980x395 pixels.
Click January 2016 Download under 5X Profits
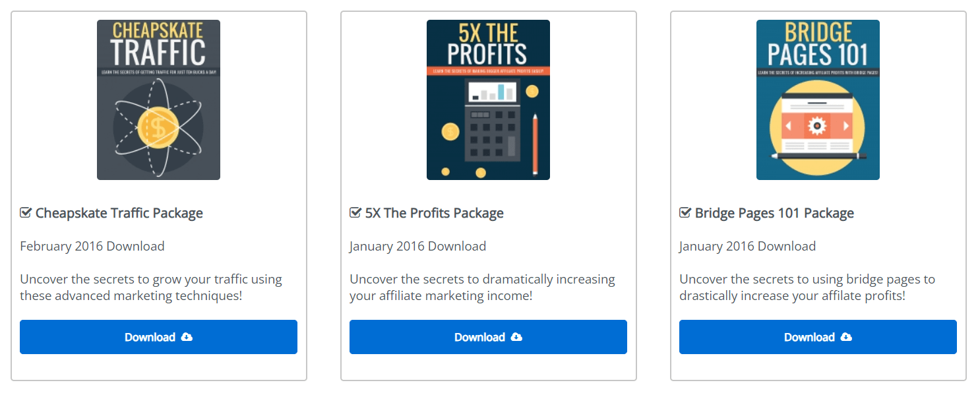pyautogui.click(x=417, y=246)
